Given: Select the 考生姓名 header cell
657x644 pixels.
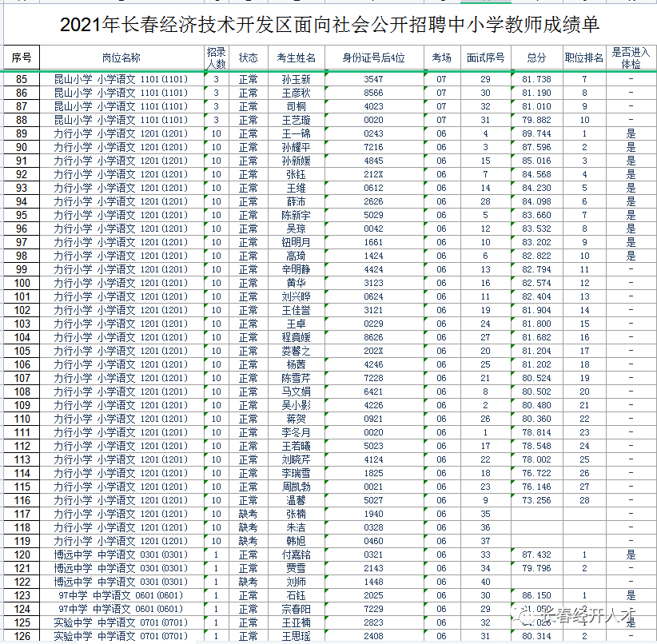Looking at the screenshot, I should tap(297, 58).
